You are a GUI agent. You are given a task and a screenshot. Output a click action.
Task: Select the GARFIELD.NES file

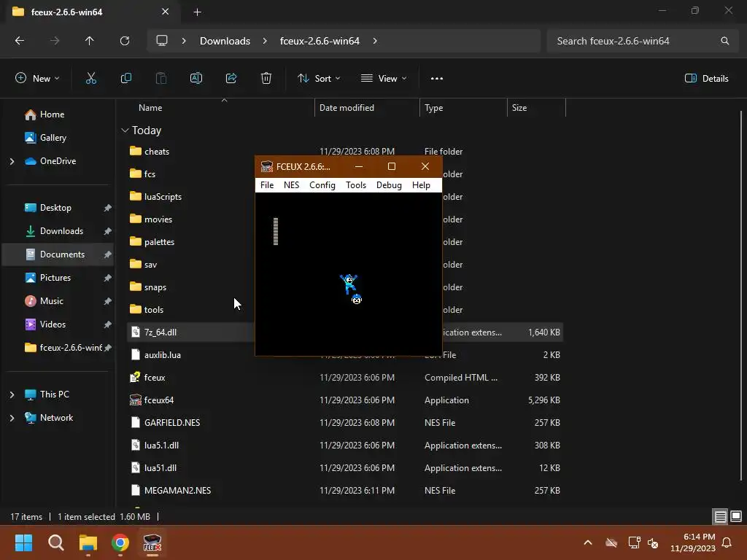[172, 423]
